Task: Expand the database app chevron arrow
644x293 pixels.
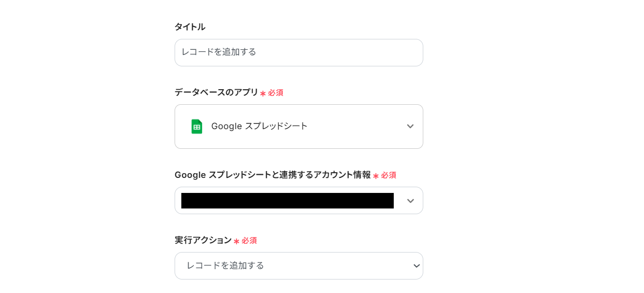Action: pyautogui.click(x=410, y=127)
